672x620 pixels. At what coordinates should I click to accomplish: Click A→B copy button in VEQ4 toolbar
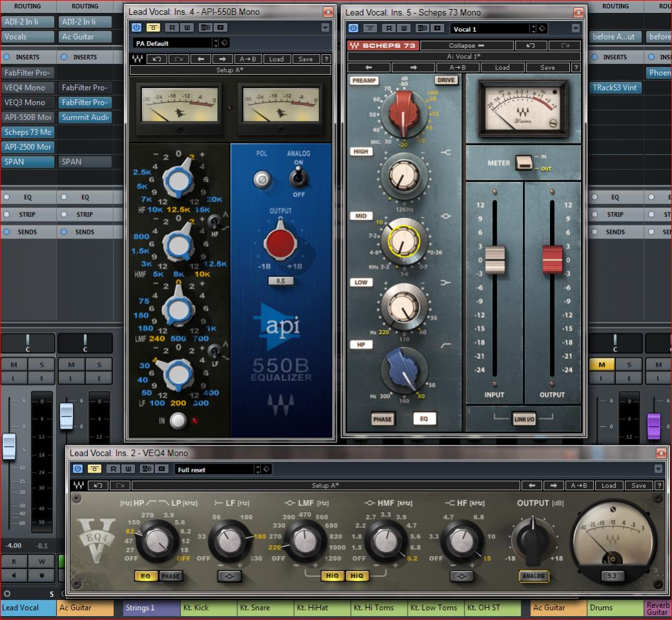point(579,486)
